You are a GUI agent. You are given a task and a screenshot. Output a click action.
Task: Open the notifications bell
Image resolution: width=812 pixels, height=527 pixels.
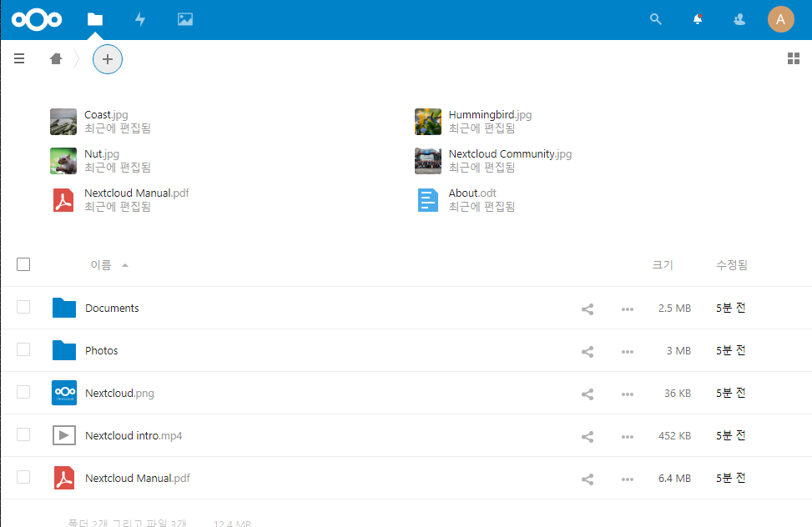(698, 20)
